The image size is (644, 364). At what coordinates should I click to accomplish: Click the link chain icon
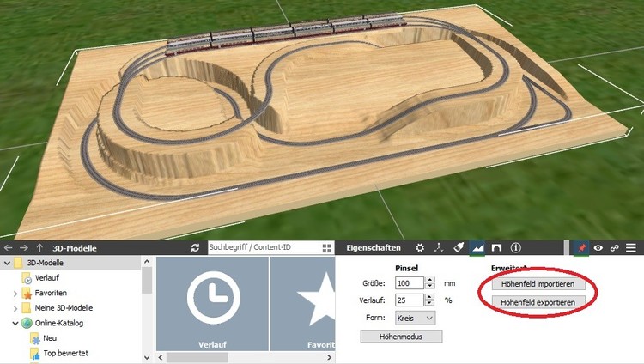(615, 248)
